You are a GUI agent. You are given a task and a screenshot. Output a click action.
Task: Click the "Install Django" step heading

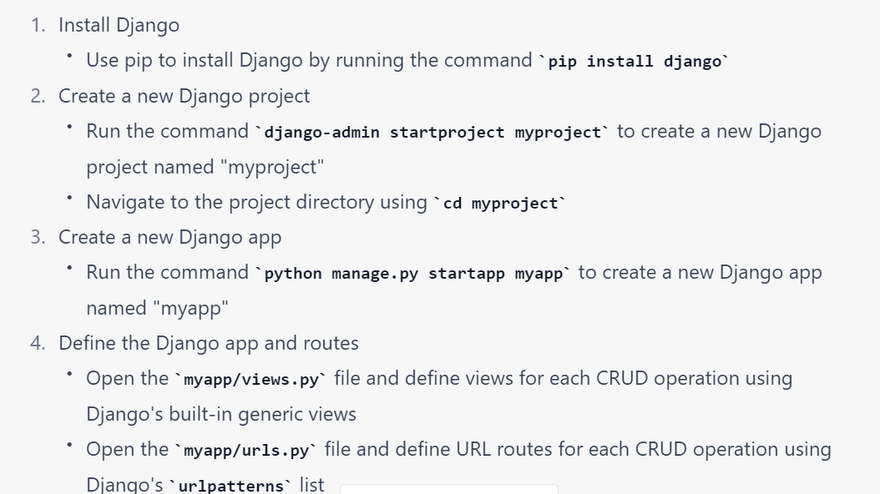click(x=119, y=25)
